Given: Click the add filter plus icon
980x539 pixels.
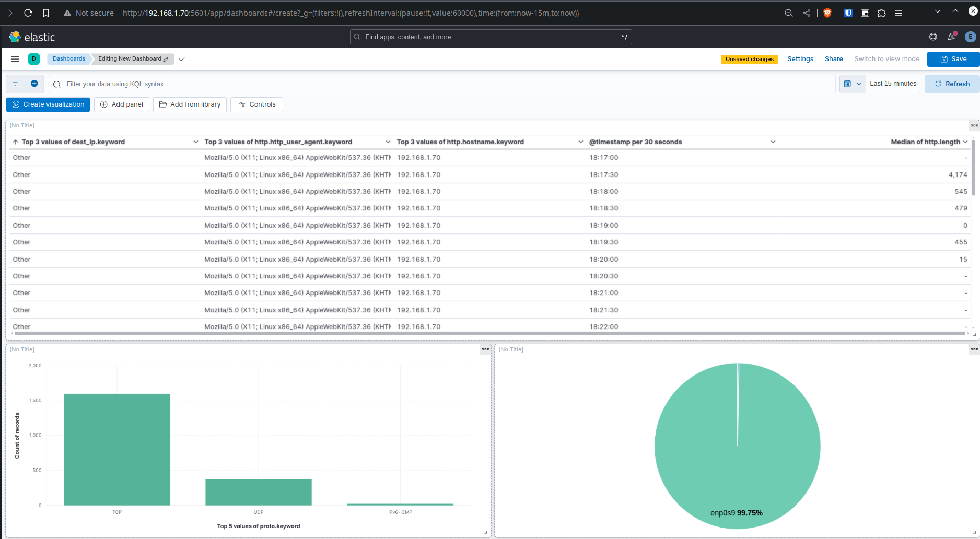Looking at the screenshot, I should click(x=34, y=84).
